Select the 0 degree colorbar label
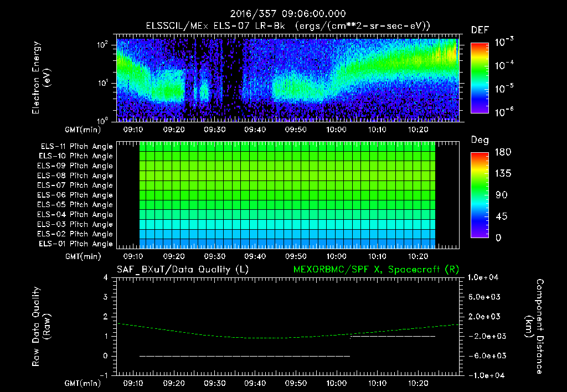This screenshot has width=567, height=392. pyautogui.click(x=498, y=238)
